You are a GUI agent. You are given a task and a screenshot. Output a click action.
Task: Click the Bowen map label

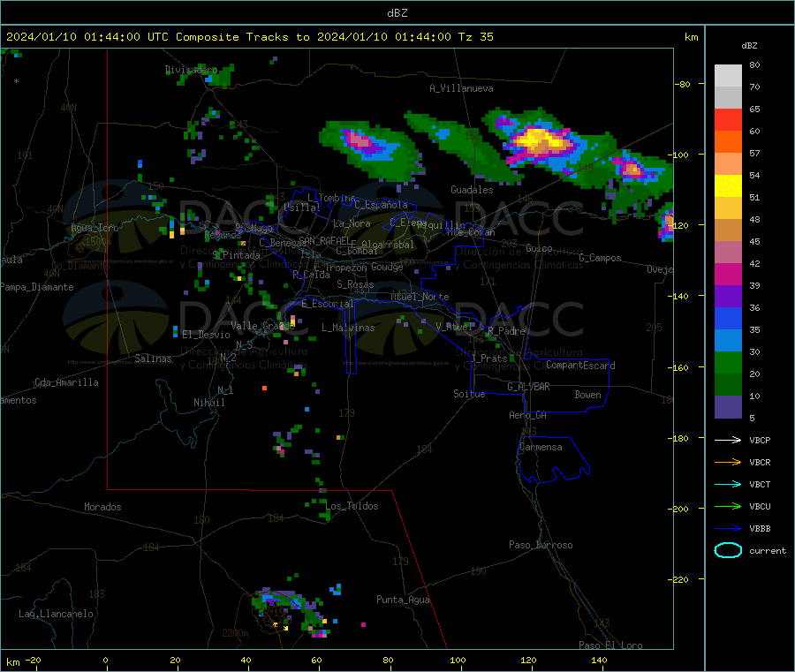click(587, 395)
